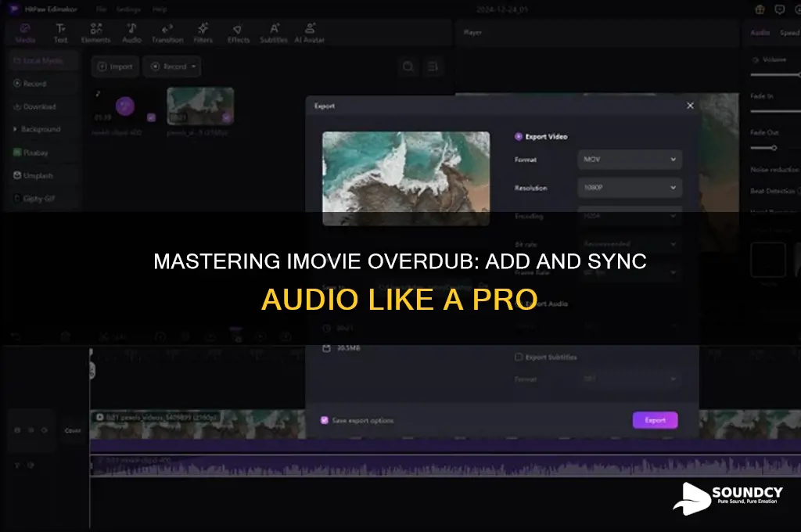Toggle the checkmark on the video clip
This screenshot has height=532, width=801.
tap(226, 117)
